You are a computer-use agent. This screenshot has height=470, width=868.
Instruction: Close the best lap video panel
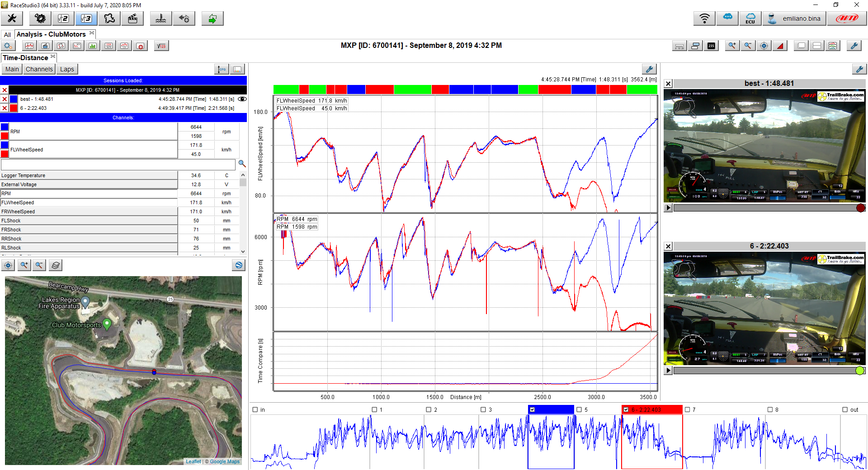pyautogui.click(x=668, y=84)
